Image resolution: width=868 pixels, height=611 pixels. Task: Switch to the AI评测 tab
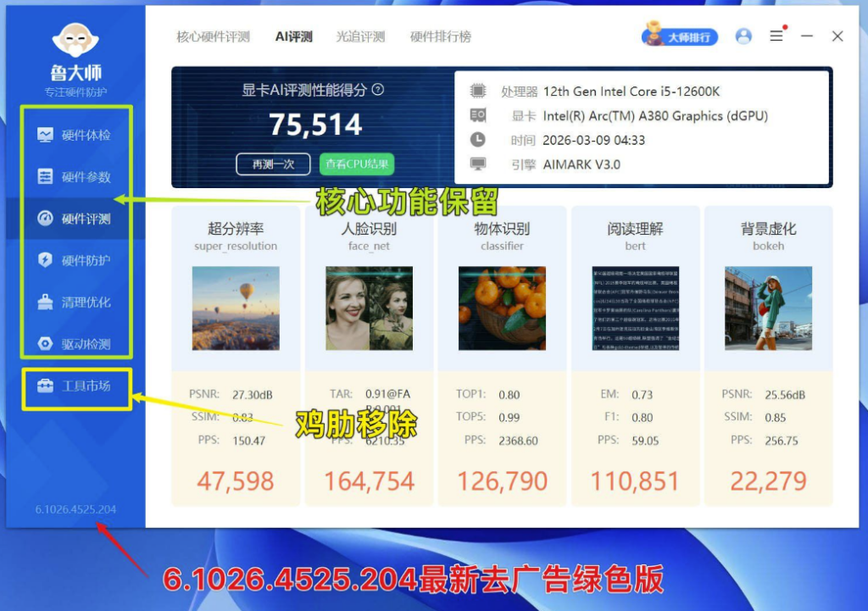click(294, 36)
